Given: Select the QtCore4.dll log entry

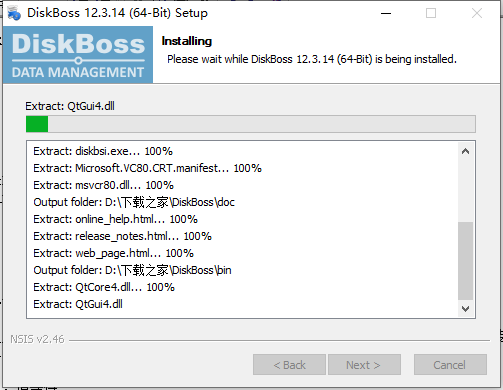Looking at the screenshot, I should pyautogui.click(x=104, y=287).
